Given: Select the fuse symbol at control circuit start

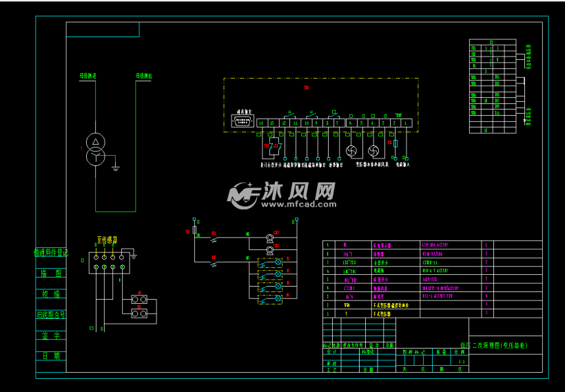Looking at the screenshot, I should pyautogui.click(x=194, y=230).
